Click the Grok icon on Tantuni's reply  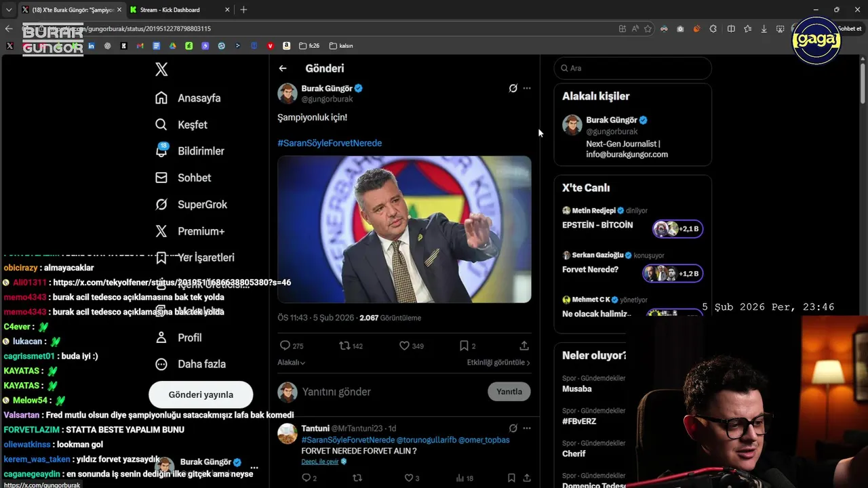(x=513, y=428)
